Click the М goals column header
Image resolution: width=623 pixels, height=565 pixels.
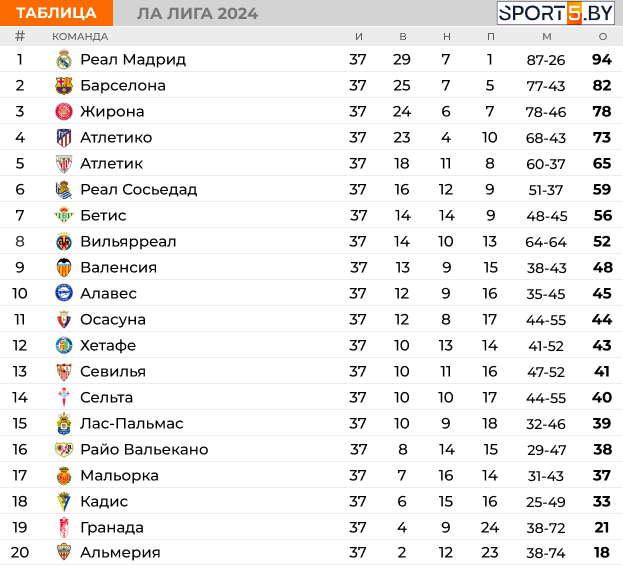tap(546, 37)
